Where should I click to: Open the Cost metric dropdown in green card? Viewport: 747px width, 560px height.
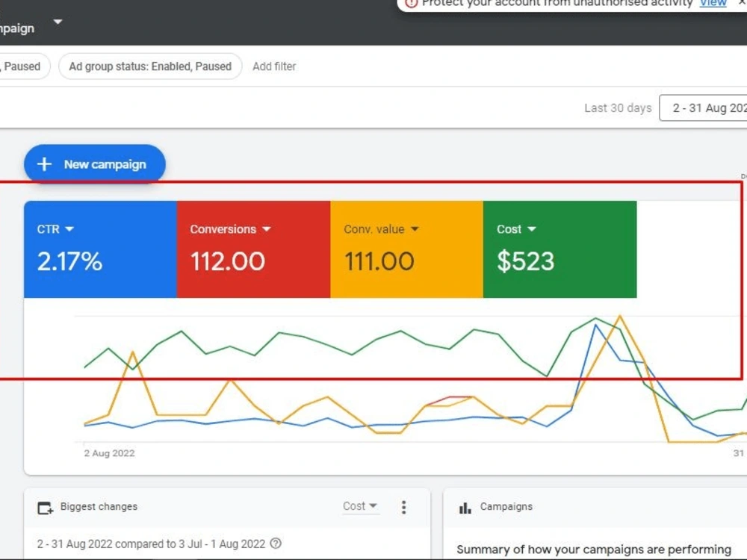point(532,229)
